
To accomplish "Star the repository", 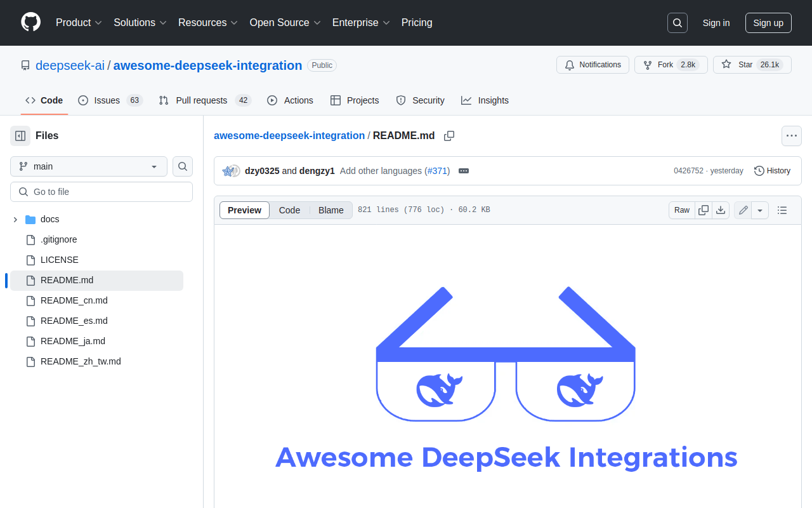I will pyautogui.click(x=752, y=65).
